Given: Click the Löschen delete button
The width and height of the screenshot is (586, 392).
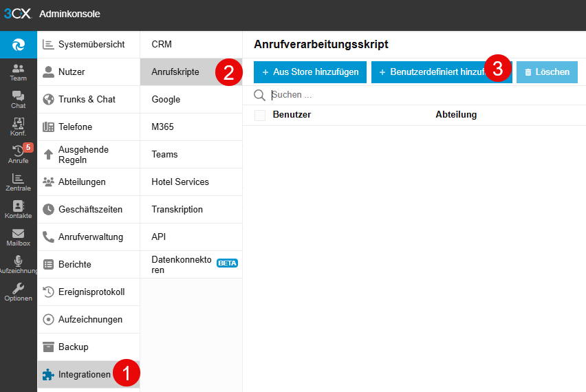Looking at the screenshot, I should (x=547, y=72).
